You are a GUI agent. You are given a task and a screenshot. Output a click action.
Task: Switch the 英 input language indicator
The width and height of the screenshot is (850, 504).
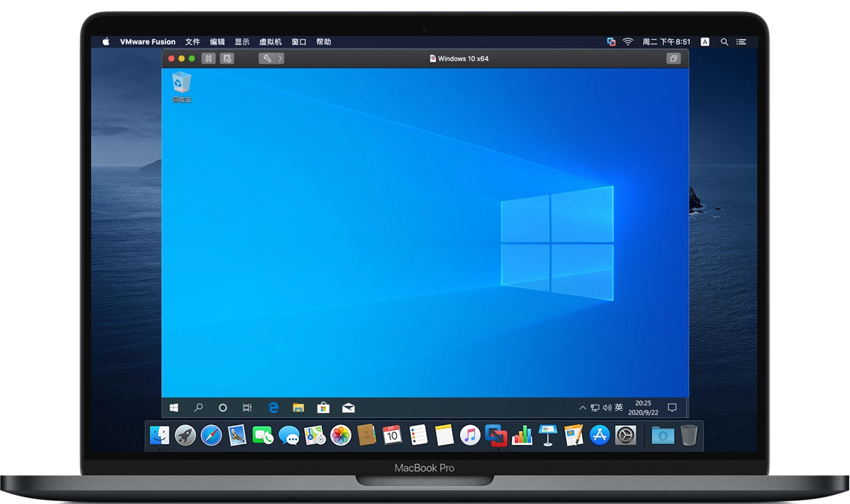tap(619, 407)
